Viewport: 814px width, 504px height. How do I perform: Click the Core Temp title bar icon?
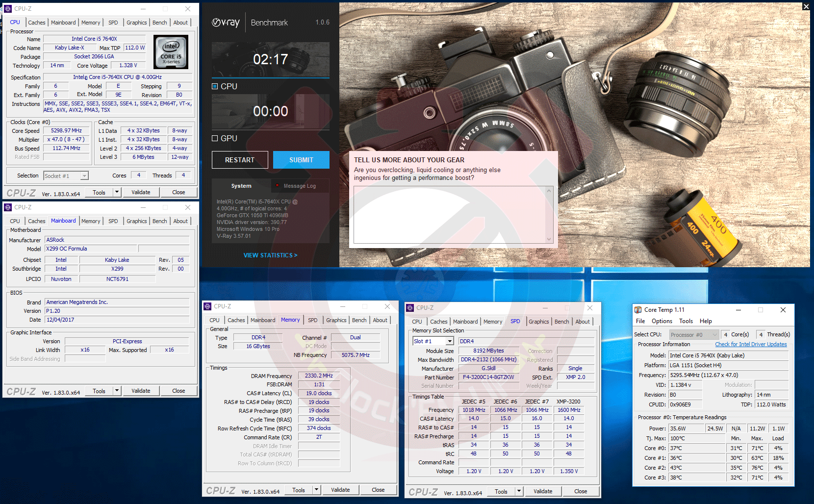(x=638, y=310)
